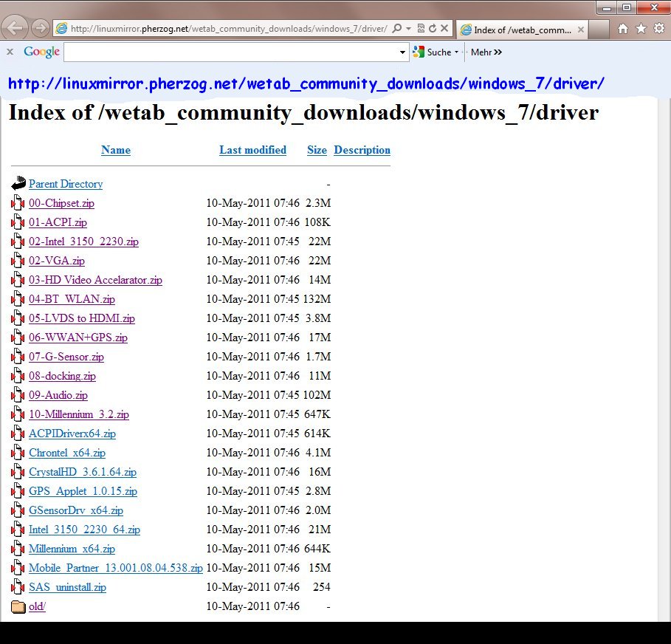Expand the Google search box dropdown arrow
The height and width of the screenshot is (644, 671).
click(x=403, y=52)
